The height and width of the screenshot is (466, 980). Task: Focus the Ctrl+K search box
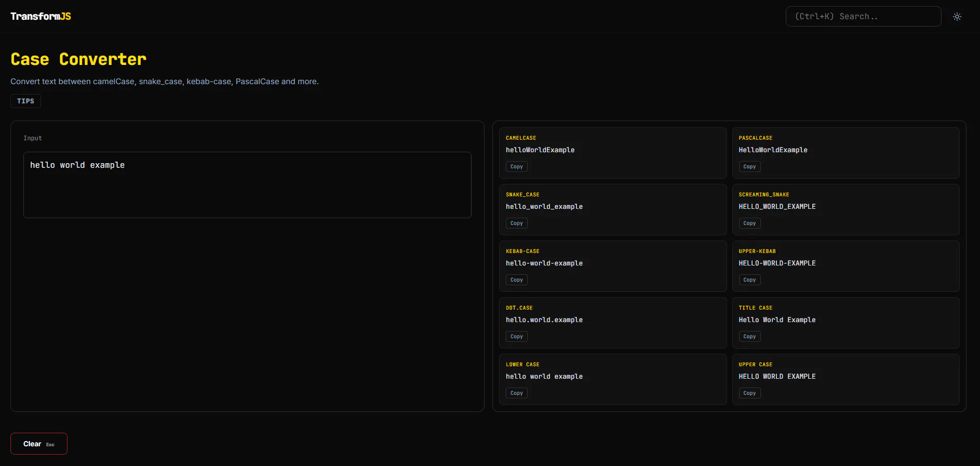[x=863, y=16]
